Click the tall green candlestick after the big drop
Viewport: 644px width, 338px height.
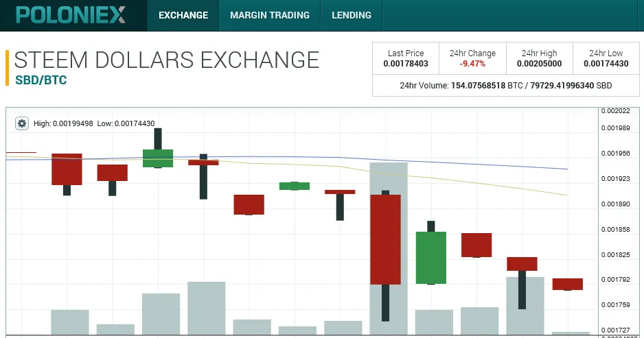tap(431, 258)
